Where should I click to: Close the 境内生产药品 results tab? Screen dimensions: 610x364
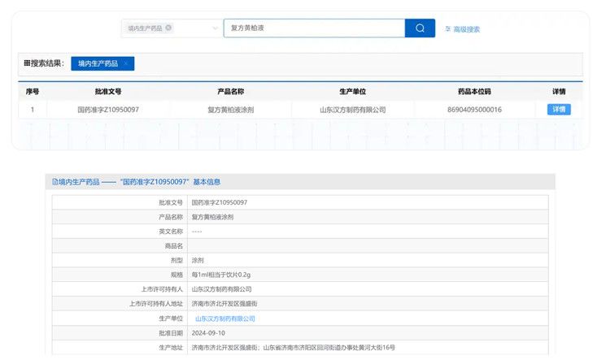[126, 63]
